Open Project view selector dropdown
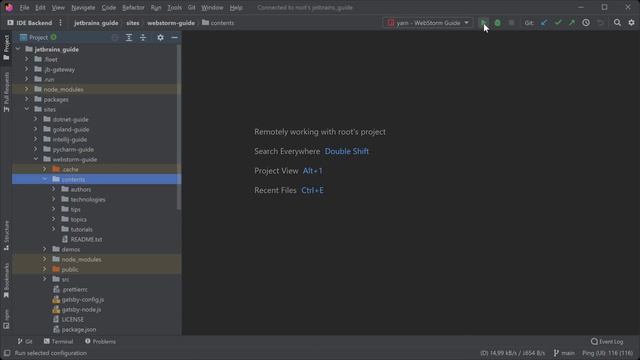This screenshot has height=360, width=640. click(x=38, y=38)
